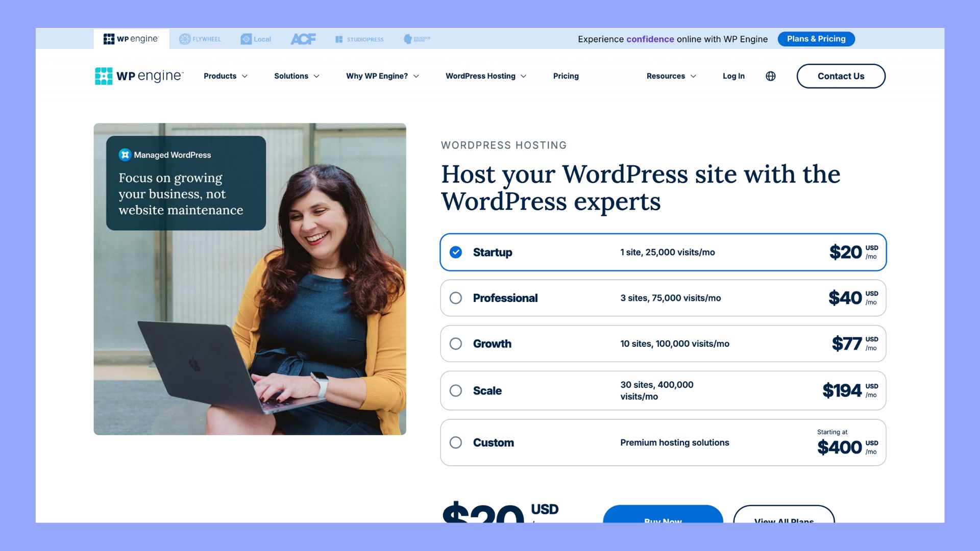This screenshot has height=551, width=980.
Task: Expand the Solutions dropdown menu
Action: pyautogui.click(x=298, y=76)
